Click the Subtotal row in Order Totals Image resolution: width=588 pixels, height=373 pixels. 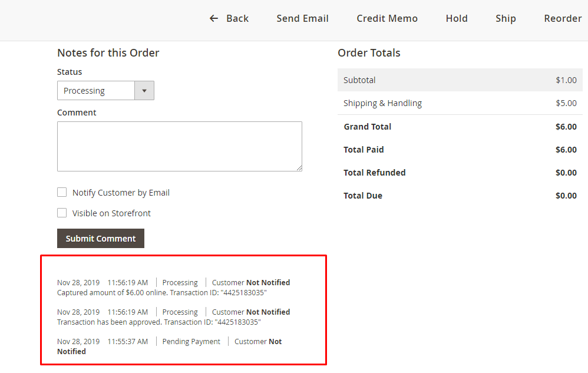tap(460, 80)
